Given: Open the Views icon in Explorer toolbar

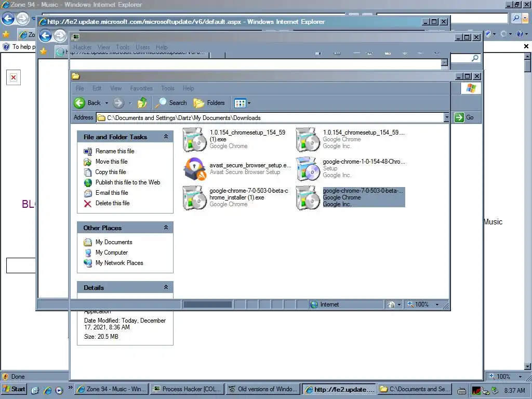Looking at the screenshot, I should (240, 103).
